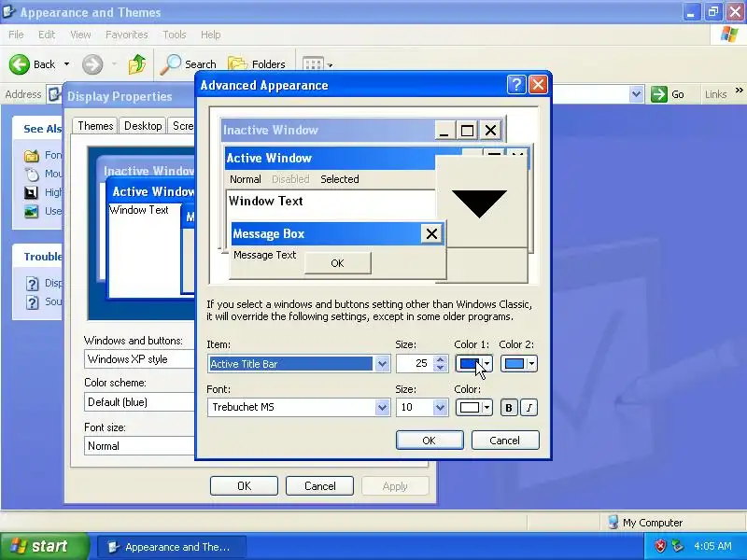Open the Font dropdown showing Trebuchet MS
The width and height of the screenshot is (747, 560).
click(x=382, y=408)
